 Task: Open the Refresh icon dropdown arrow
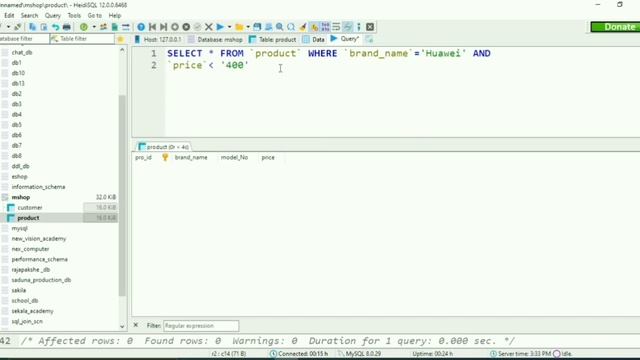(94, 27)
